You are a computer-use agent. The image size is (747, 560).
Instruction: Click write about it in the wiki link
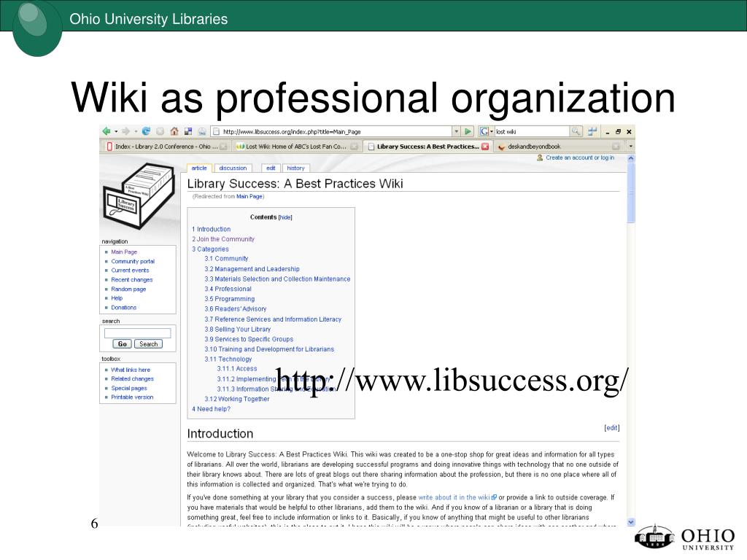tap(457, 497)
